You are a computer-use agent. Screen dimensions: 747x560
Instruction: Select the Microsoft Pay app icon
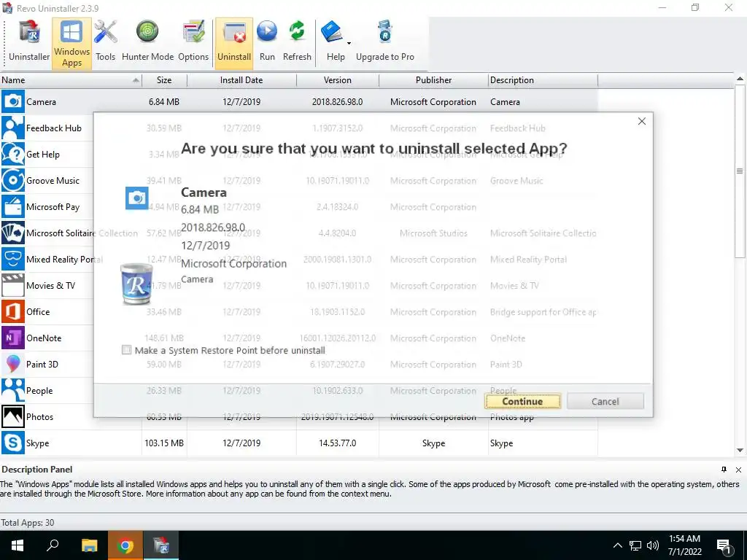pos(13,206)
